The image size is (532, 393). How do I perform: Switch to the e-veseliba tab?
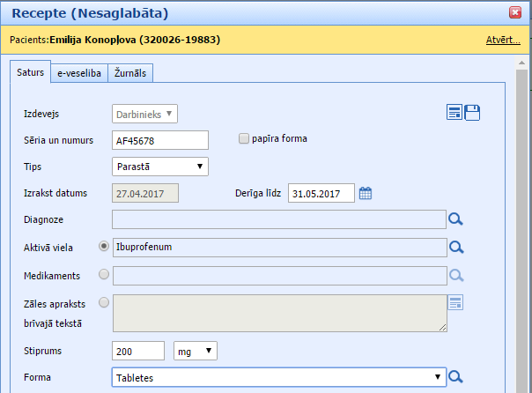click(x=78, y=74)
